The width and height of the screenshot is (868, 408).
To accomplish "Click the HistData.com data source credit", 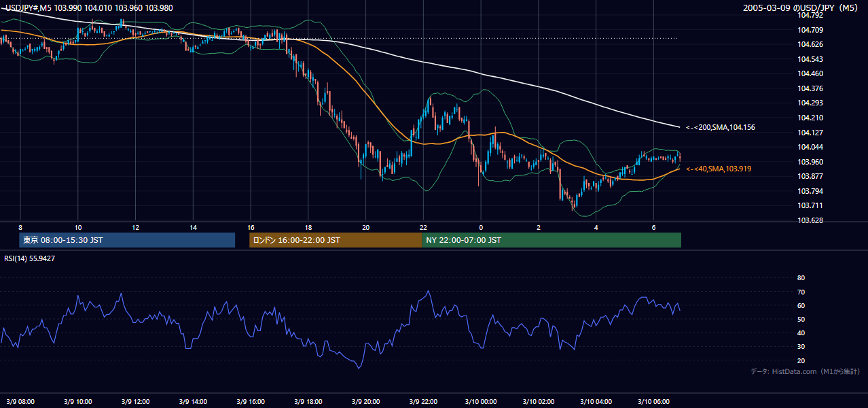I will click(x=806, y=371).
